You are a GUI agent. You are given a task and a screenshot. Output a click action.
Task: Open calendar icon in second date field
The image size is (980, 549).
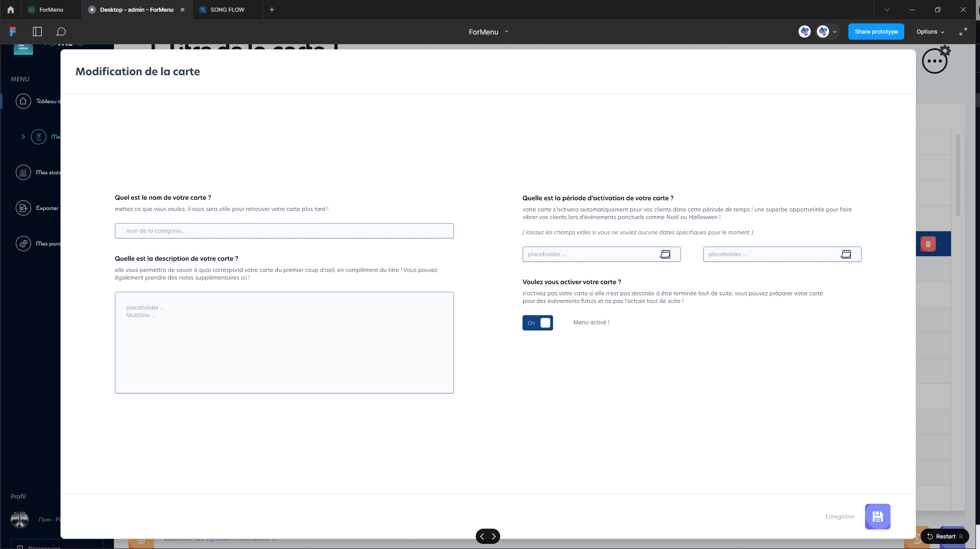point(846,254)
